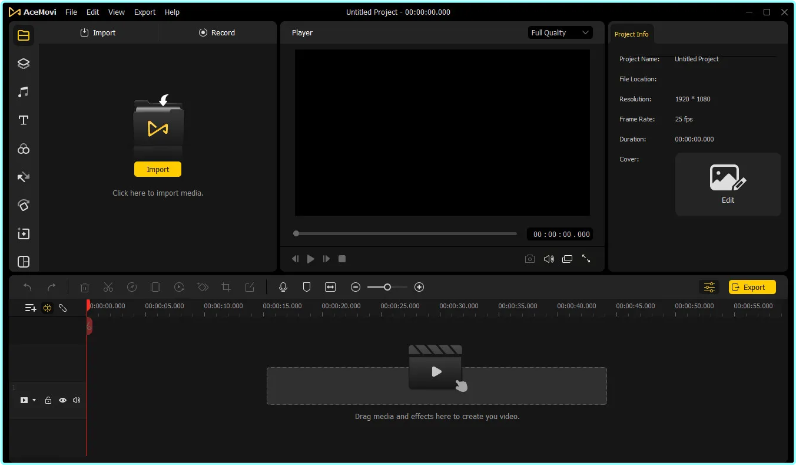Click the player seek bar handle
Viewport: 796px width, 465px height.
296,234
